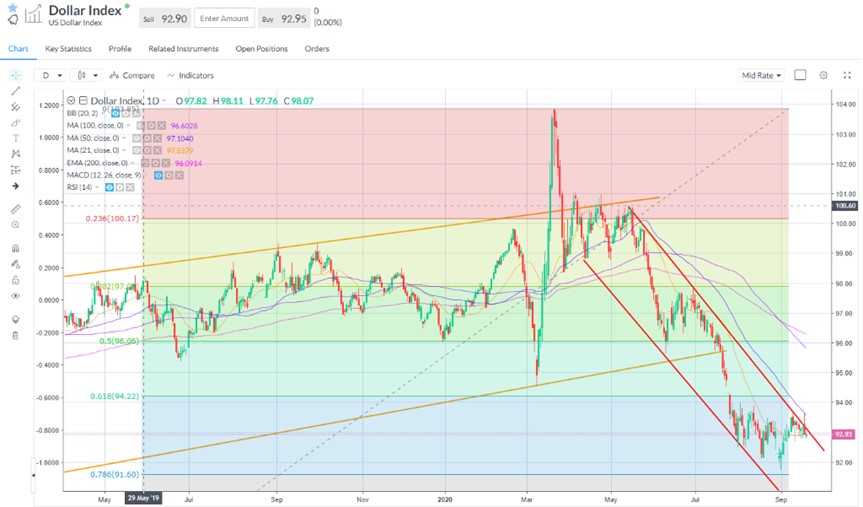This screenshot has height=507, width=863.
Task: Collapse the indicator legend circled arrow
Action: click(x=71, y=100)
